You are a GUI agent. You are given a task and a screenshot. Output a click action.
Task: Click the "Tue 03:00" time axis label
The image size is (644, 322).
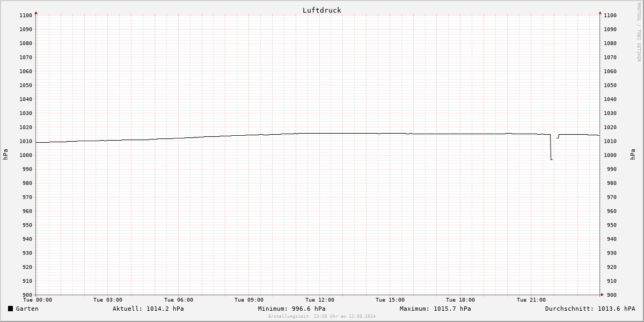tap(108, 300)
